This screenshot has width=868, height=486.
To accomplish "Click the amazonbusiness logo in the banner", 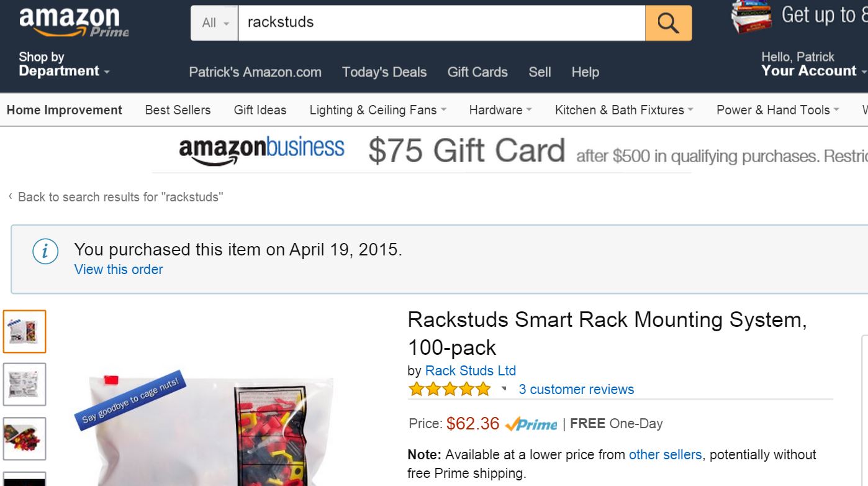I will pyautogui.click(x=261, y=149).
